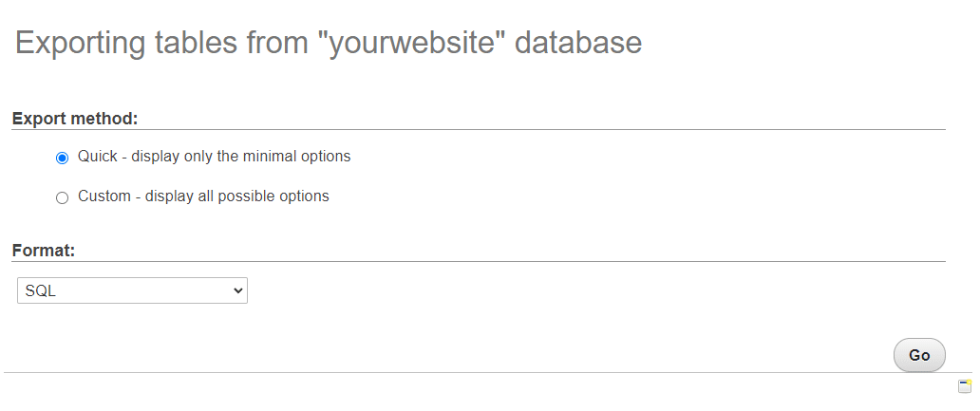Click the SQL text in format combo box
980x411 pixels.
[x=41, y=291]
